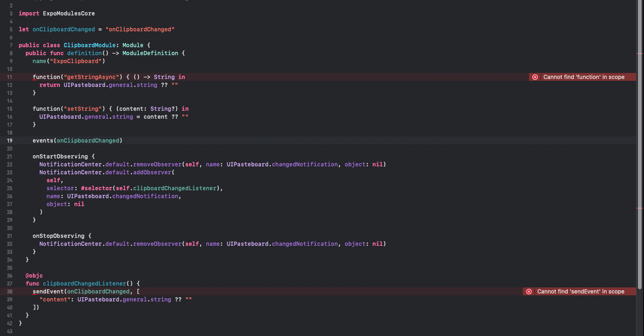Click line number 11 in the gutter
Image resolution: width=644 pixels, height=336 pixels.
point(10,77)
